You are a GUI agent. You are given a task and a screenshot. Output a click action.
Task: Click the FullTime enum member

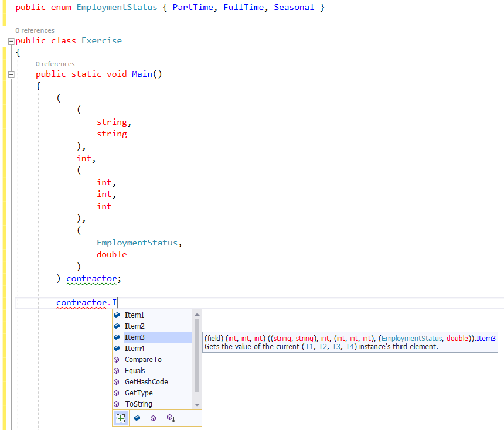click(x=244, y=8)
